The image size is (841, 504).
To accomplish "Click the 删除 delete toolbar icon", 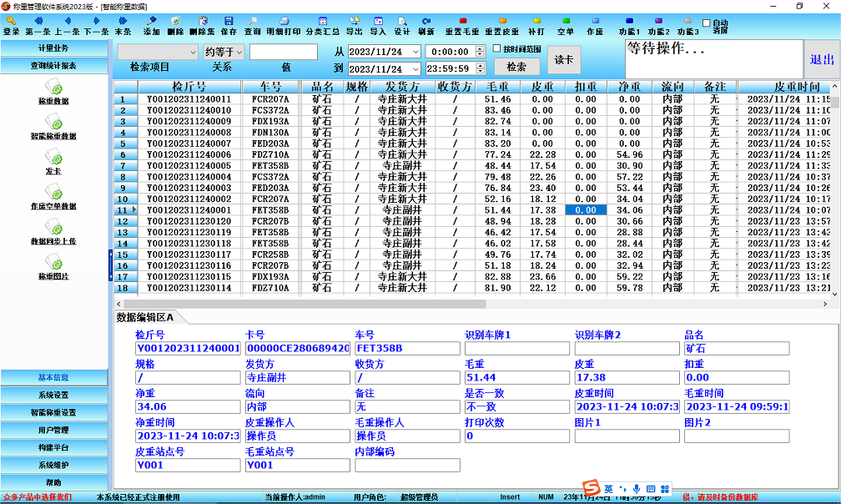I will [175, 26].
